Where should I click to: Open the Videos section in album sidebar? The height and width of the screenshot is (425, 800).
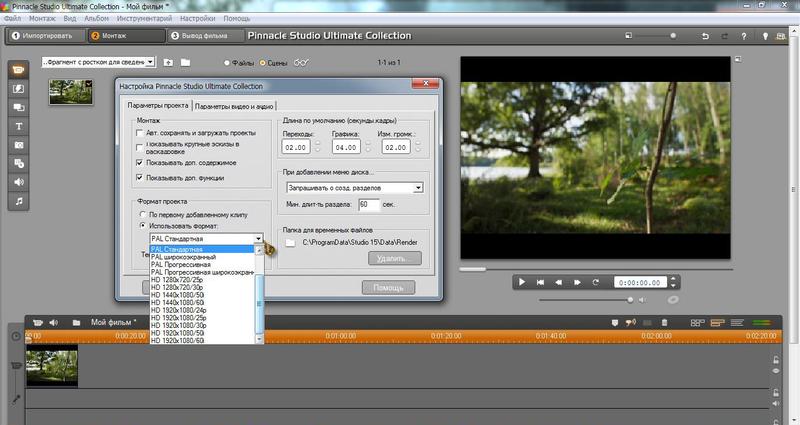click(x=18, y=70)
